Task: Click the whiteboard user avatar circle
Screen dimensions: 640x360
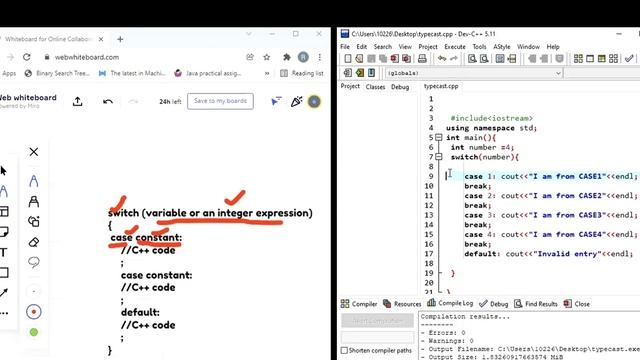Action: pos(314,101)
